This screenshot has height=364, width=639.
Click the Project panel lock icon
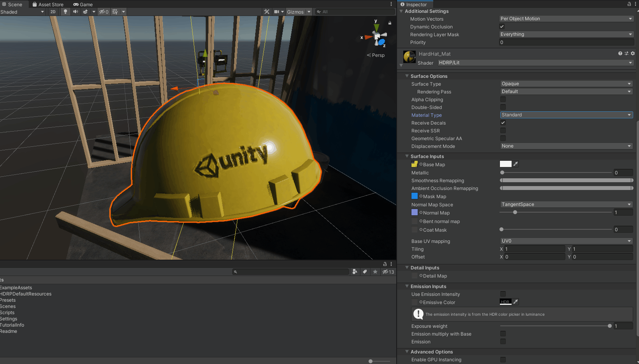[x=385, y=264]
